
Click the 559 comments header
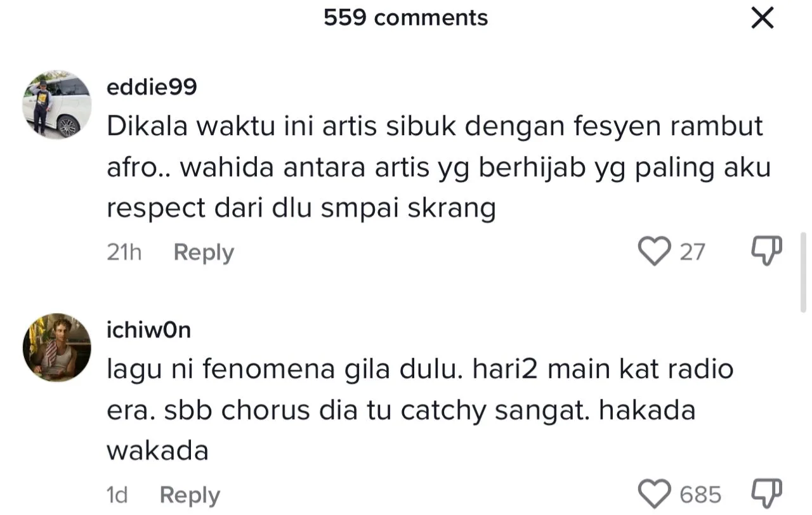point(405,18)
